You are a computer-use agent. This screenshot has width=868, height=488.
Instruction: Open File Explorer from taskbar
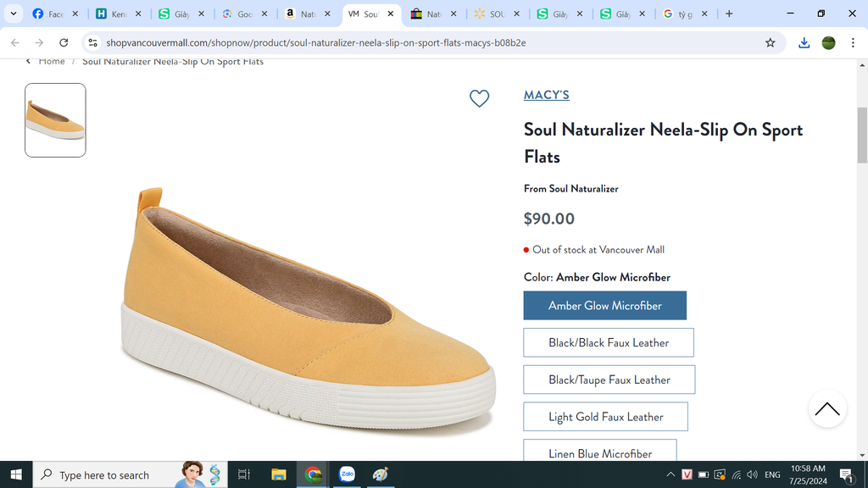[x=278, y=474]
